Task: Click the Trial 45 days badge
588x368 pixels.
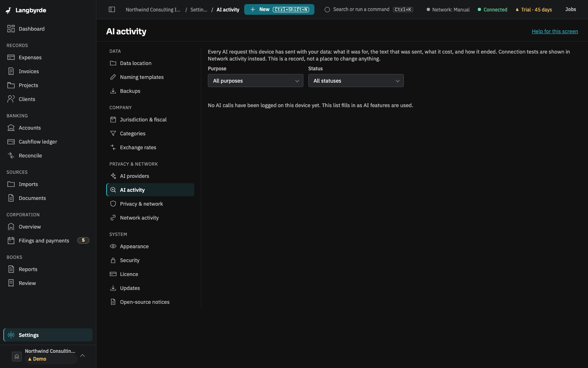Action: pos(534,9)
